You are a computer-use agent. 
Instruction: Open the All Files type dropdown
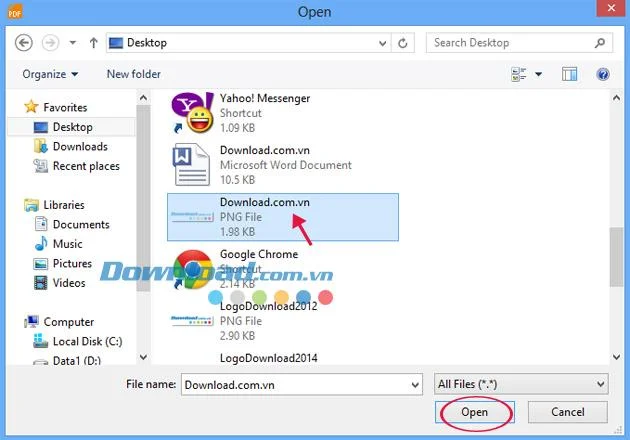click(x=521, y=384)
